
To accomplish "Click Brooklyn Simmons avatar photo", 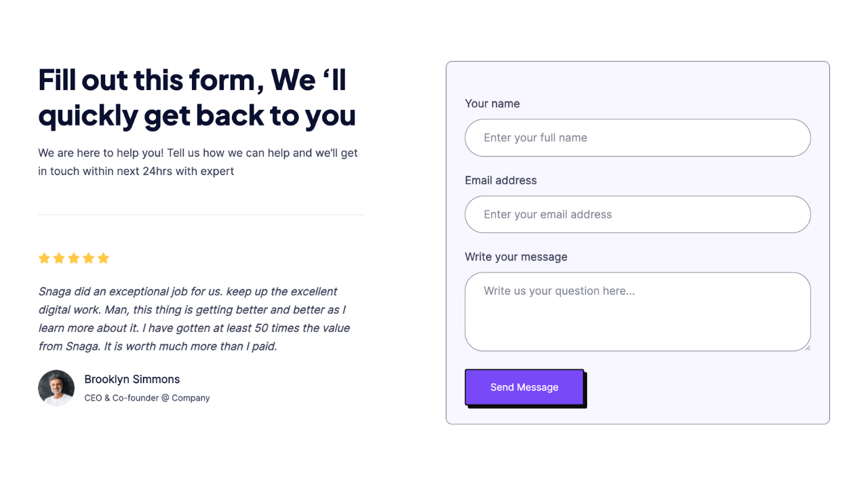I will tap(56, 388).
